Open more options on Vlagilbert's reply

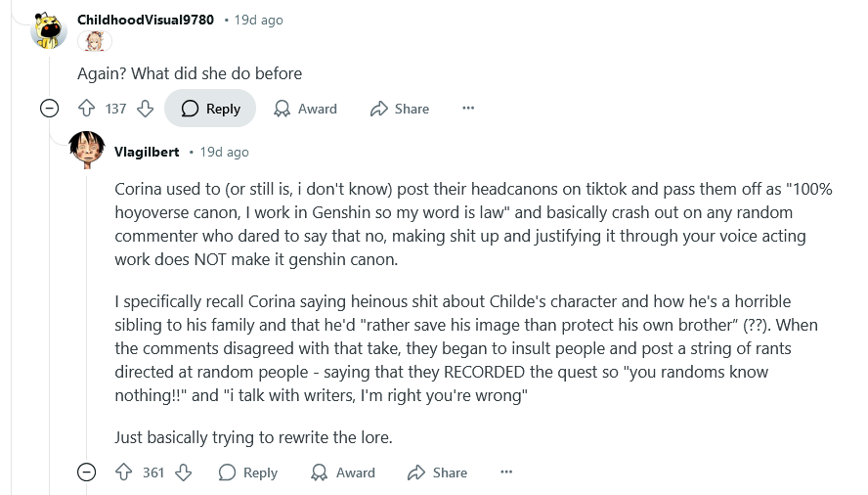coord(506,472)
